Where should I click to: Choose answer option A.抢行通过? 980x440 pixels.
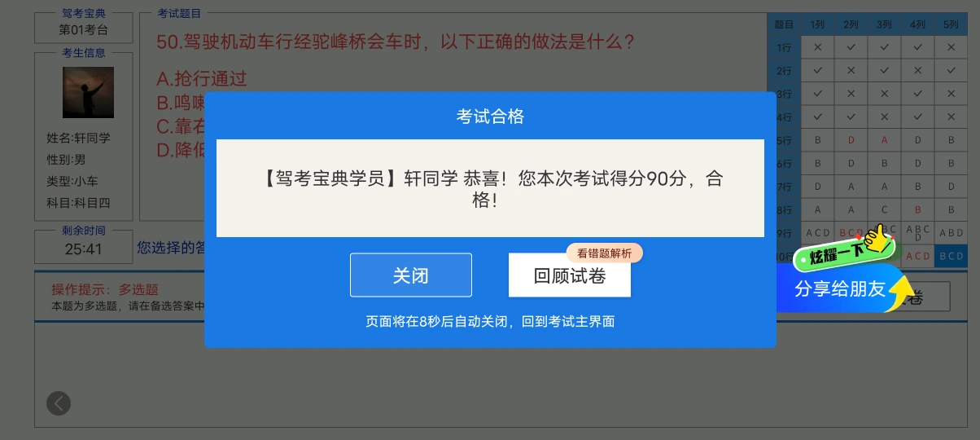coord(201,79)
